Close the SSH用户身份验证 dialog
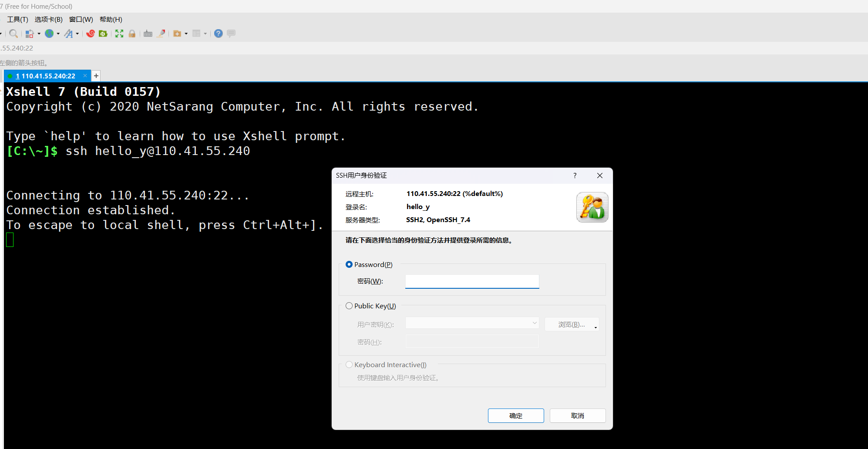Image resolution: width=868 pixels, height=449 pixels. click(x=600, y=176)
